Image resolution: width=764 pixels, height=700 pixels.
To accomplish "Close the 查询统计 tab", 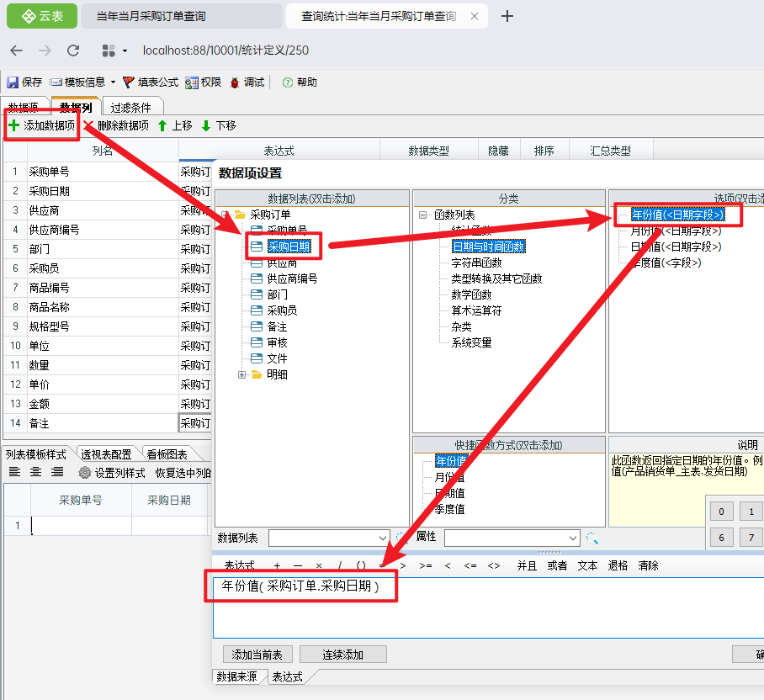I will 474,16.
